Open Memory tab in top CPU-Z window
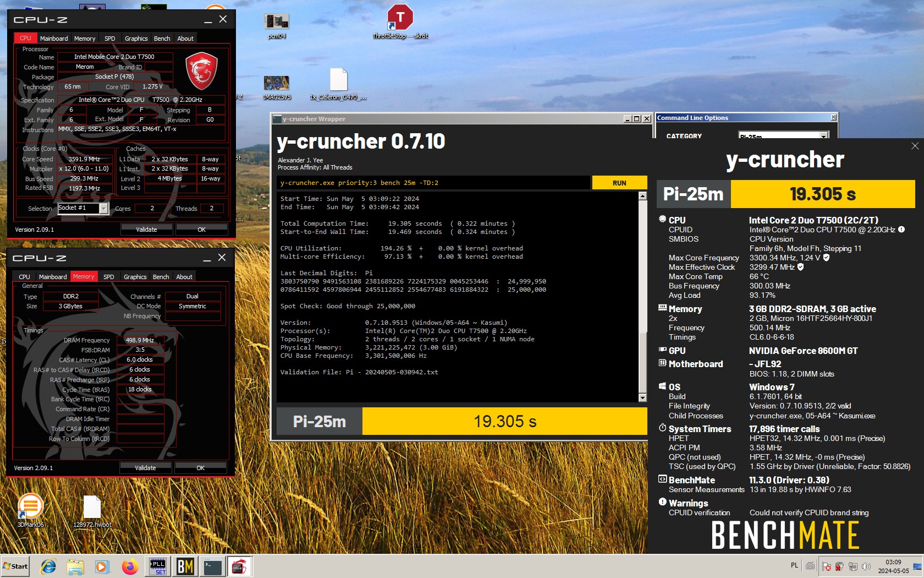 (85, 39)
